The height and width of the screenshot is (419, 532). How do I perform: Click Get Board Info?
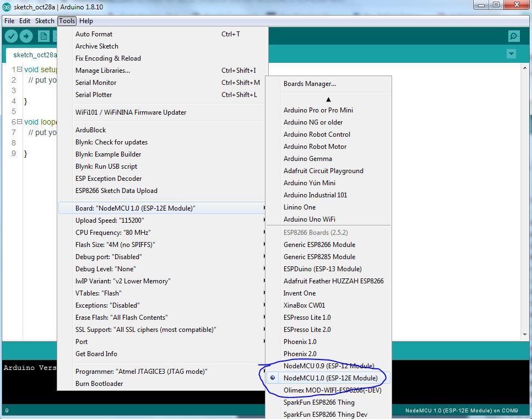(162, 354)
